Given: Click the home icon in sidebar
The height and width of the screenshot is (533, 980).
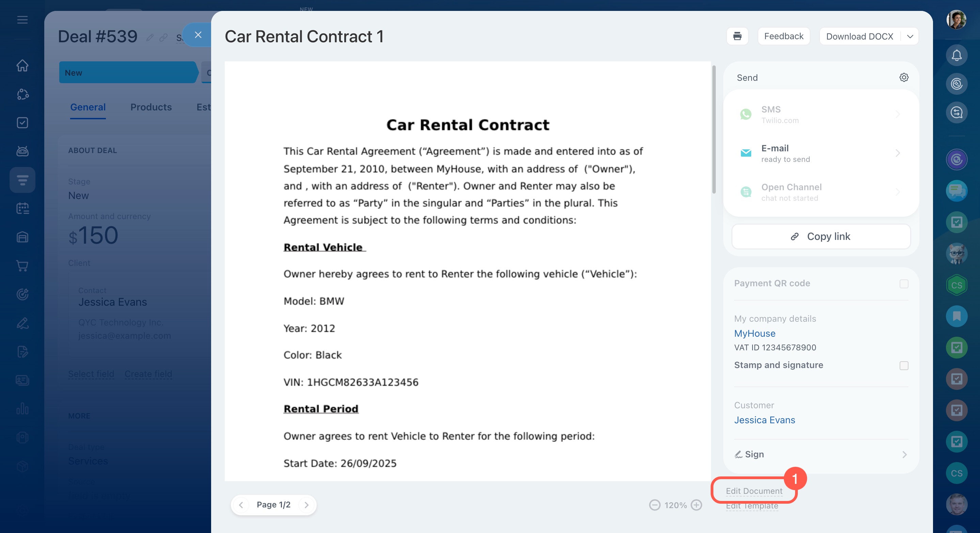Looking at the screenshot, I should [x=22, y=65].
